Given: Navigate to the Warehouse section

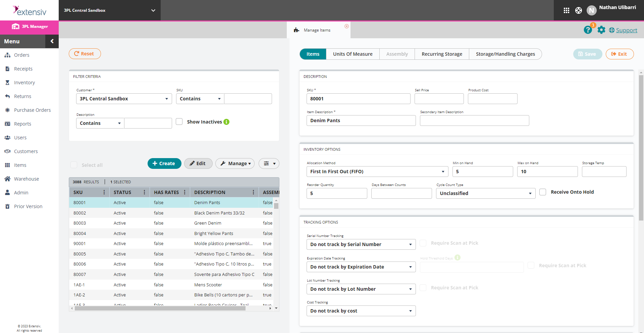Looking at the screenshot, I should click(26, 179).
